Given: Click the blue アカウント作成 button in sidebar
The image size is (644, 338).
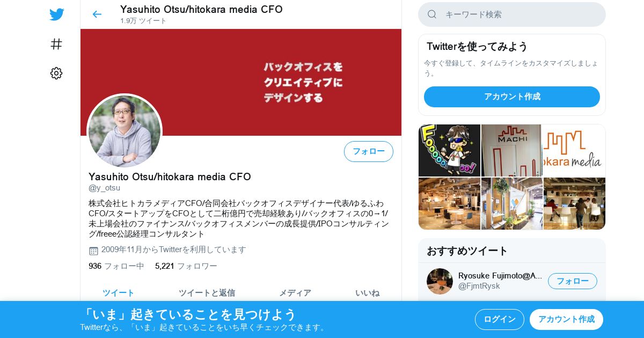Looking at the screenshot, I should click(512, 97).
